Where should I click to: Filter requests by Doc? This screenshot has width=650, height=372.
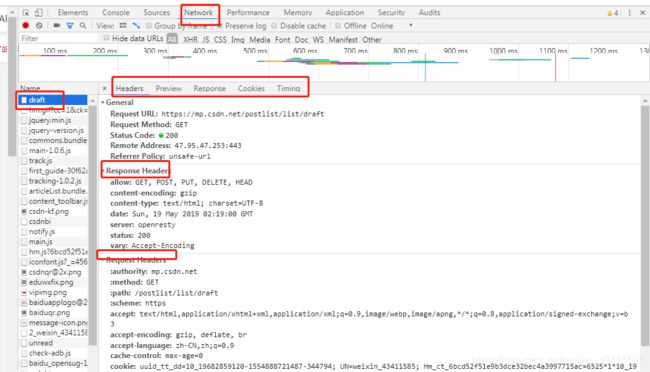click(301, 40)
